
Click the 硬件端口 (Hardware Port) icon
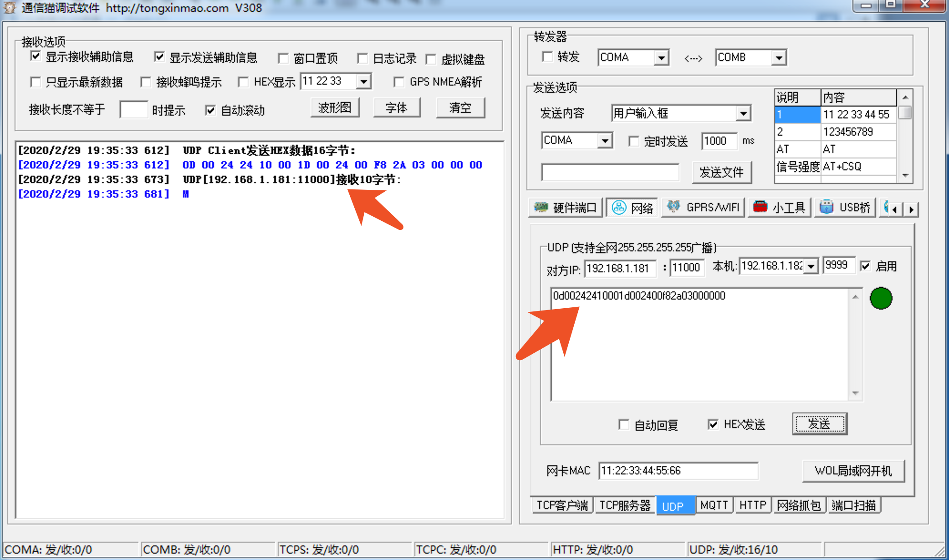(565, 207)
